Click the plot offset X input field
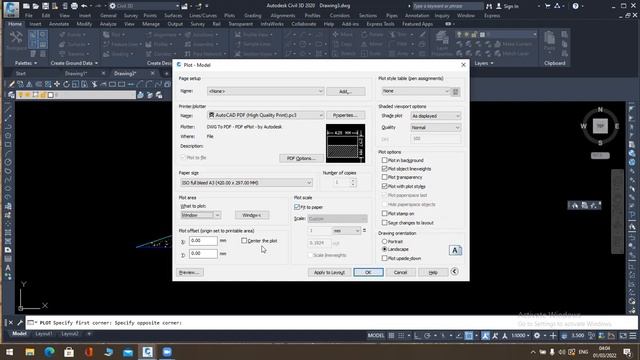The image size is (640, 360). coord(203,241)
